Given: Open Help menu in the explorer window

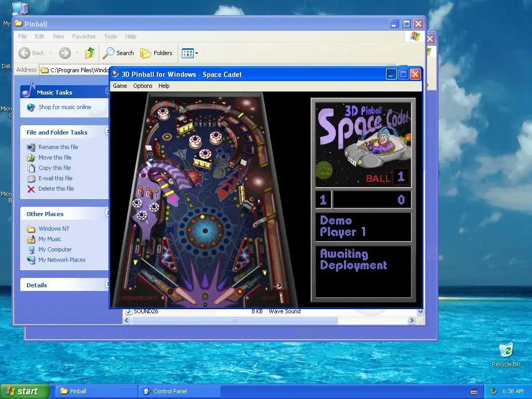Looking at the screenshot, I should [x=130, y=36].
